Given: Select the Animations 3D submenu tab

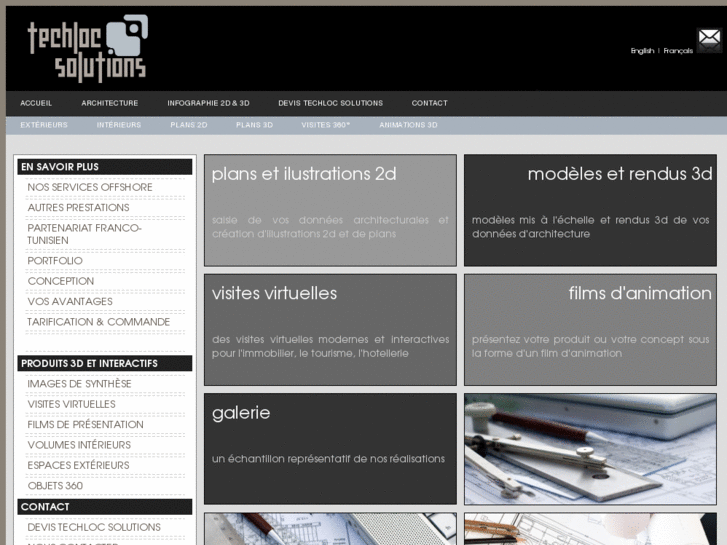Looking at the screenshot, I should click(408, 125).
